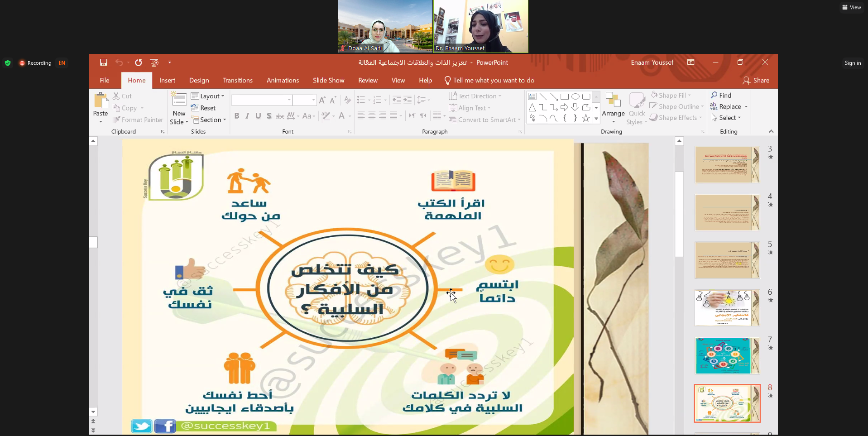Screen dimensions: 868x436
Task: Click the Reset slide button
Action: coord(203,108)
